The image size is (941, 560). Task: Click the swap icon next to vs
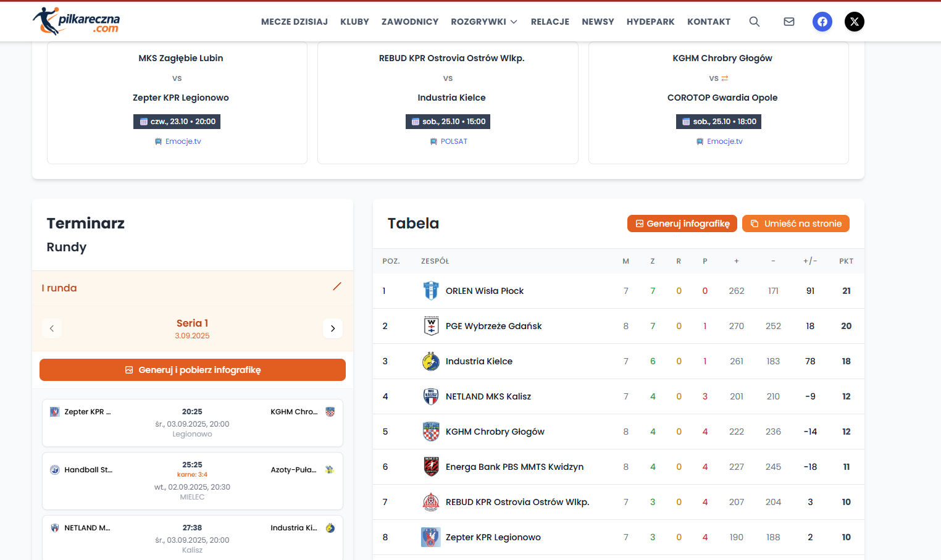click(x=725, y=78)
